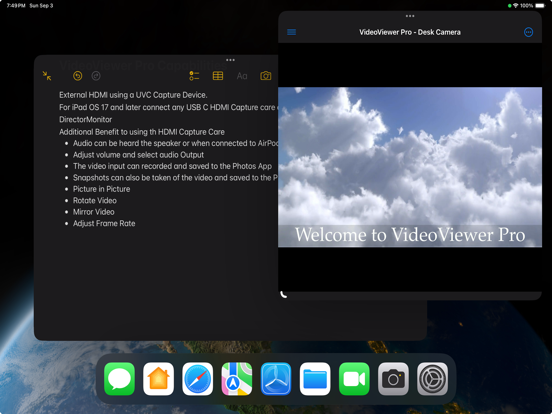Tap the 'Adjust volume and select audio Output' bullet
This screenshot has height=414, width=552.
(138, 155)
